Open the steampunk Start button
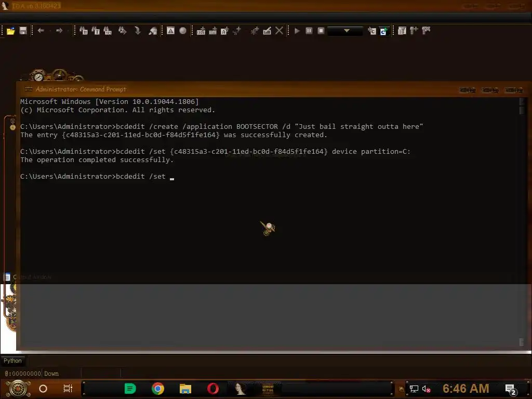Screen dimensions: 532x399 click(x=18, y=389)
